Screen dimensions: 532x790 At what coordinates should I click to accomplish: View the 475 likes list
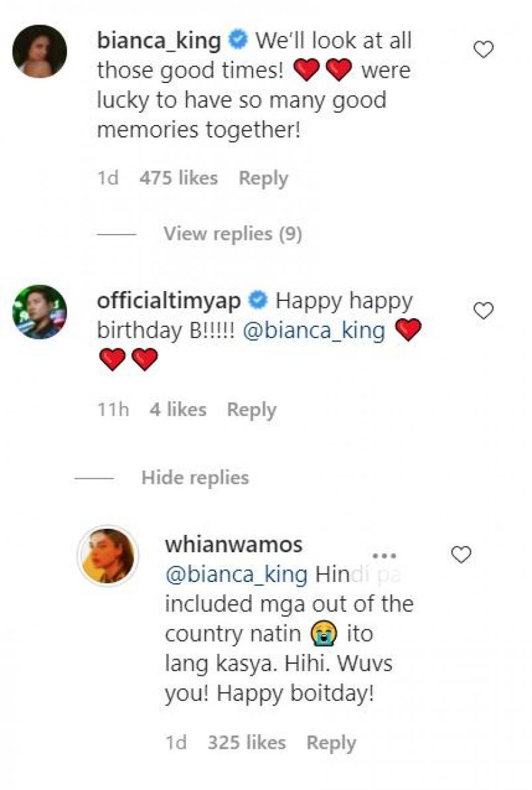click(179, 178)
